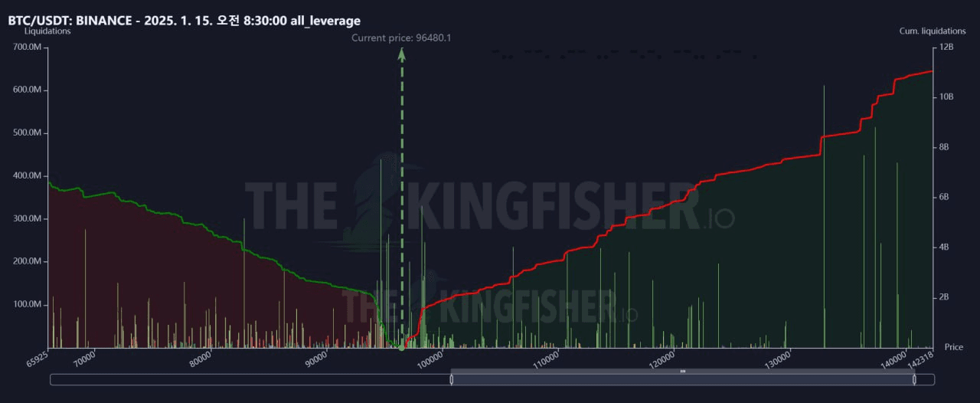980x403 pixels.
Task: Click the 12B right axis tick label
Action: pyautogui.click(x=946, y=48)
